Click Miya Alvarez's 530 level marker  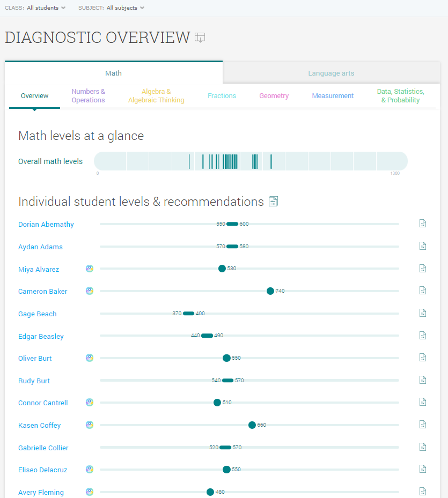[x=222, y=269]
